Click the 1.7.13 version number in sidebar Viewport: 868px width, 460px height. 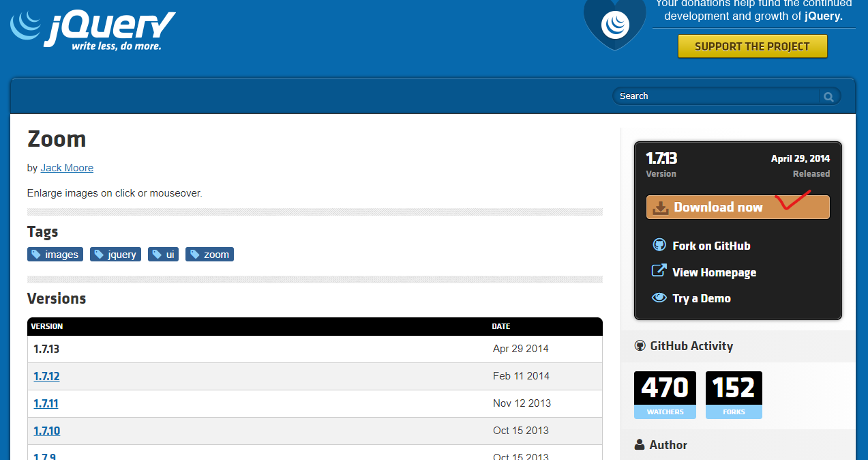(661, 158)
